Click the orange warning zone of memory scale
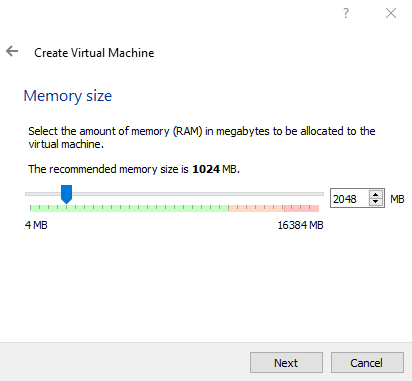This screenshot has height=381, width=412. 256,208
